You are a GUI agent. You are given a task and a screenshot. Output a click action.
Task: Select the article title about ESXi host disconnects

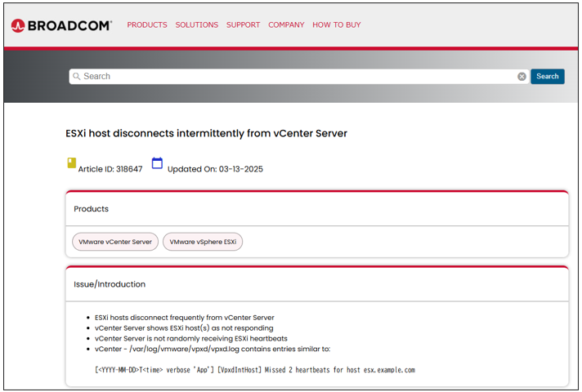click(x=206, y=133)
